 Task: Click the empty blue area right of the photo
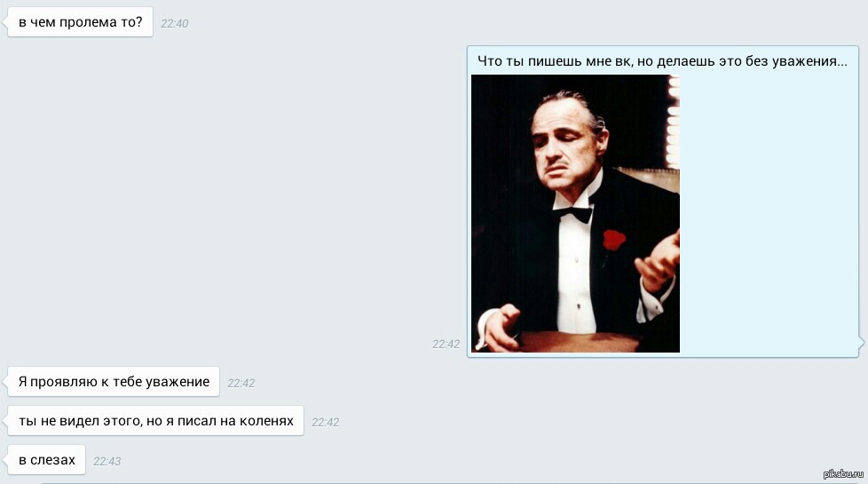tap(769, 213)
